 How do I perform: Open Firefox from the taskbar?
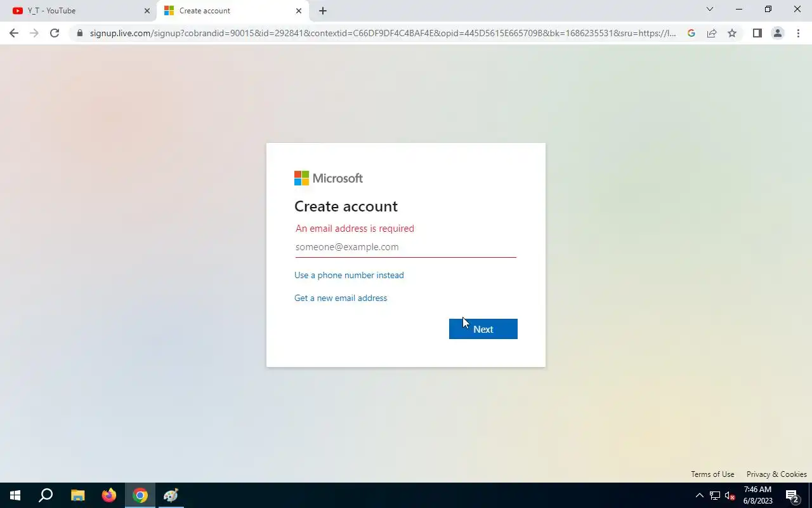coord(109,495)
